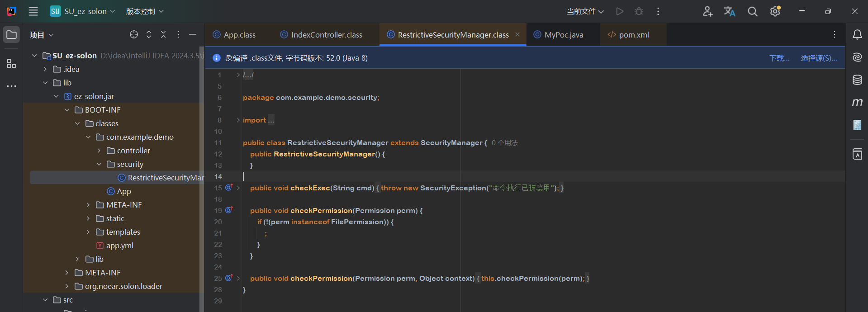Screen dimensions: 868x312
Task: Click gutter override icon at line 15
Action: [x=229, y=187]
